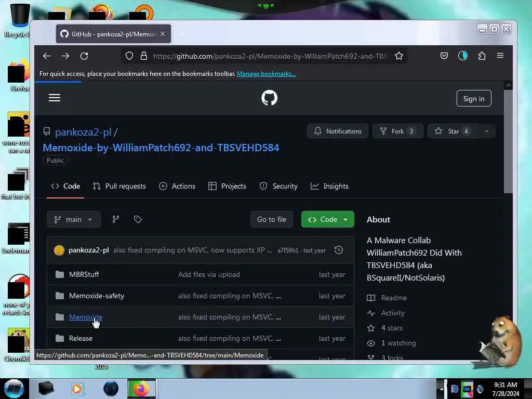Open the Memoxide folder link
Screen dimensions: 532x399
(x=86, y=317)
